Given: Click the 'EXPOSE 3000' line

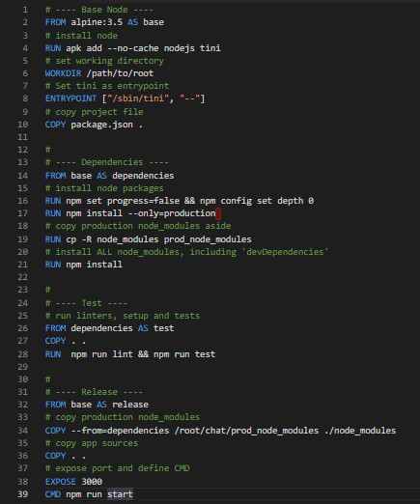Looking at the screenshot, I should 73,482.
